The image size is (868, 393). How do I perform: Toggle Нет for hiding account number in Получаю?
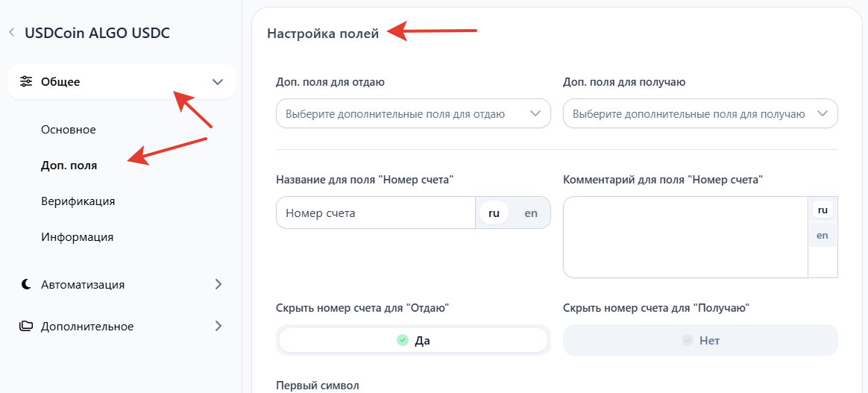700,340
